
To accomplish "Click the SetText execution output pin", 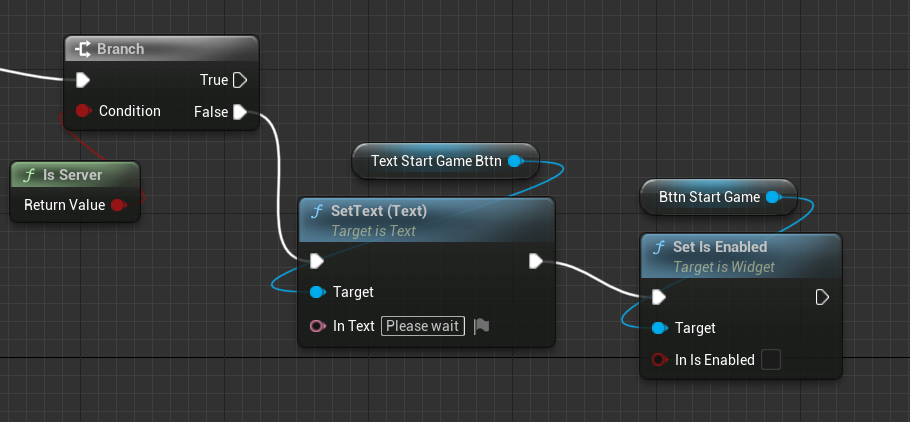I will tap(535, 261).
